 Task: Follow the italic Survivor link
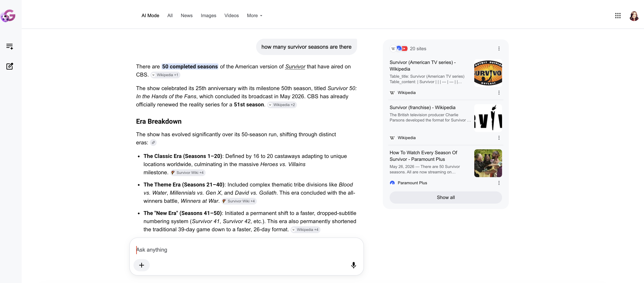click(x=295, y=67)
